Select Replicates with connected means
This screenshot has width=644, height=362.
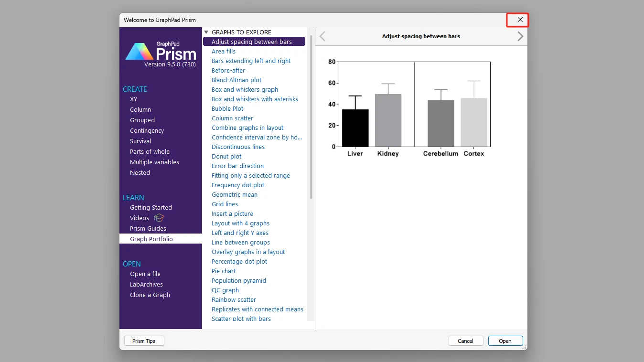pyautogui.click(x=258, y=309)
